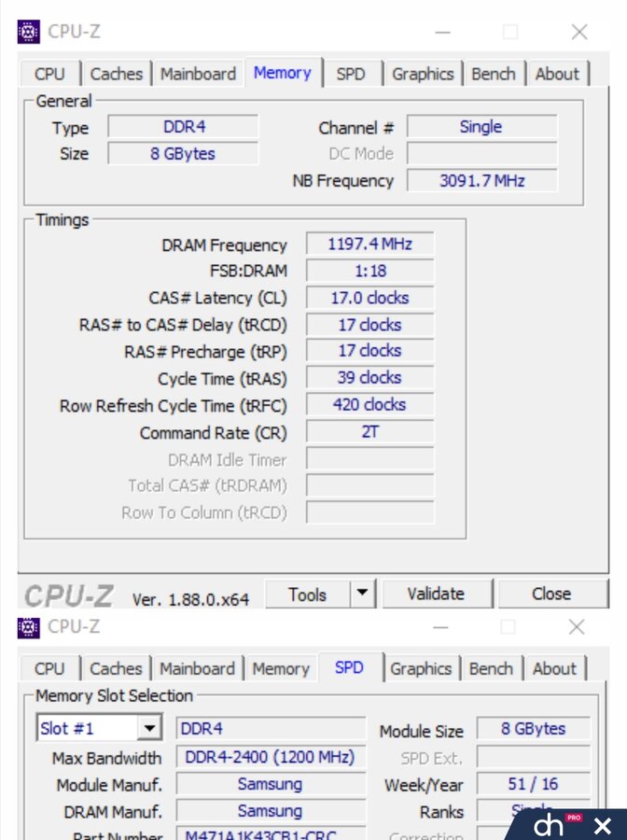Click the CPU-Z Ver. 1.88.0.x64 text
Image resolution: width=627 pixels, height=840 pixels.
190,599
